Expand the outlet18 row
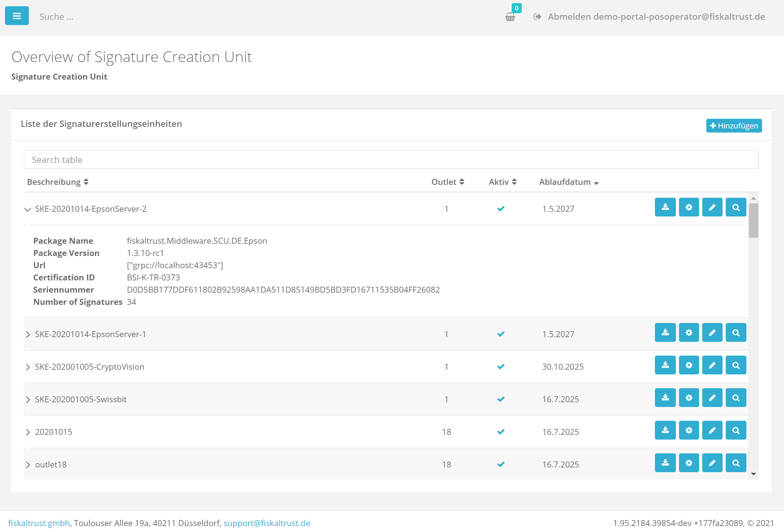The height and width of the screenshot is (532, 784). click(28, 465)
